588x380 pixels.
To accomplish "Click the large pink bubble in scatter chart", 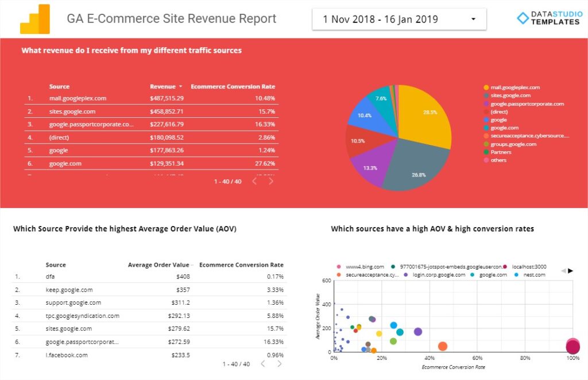I will coord(572,347).
